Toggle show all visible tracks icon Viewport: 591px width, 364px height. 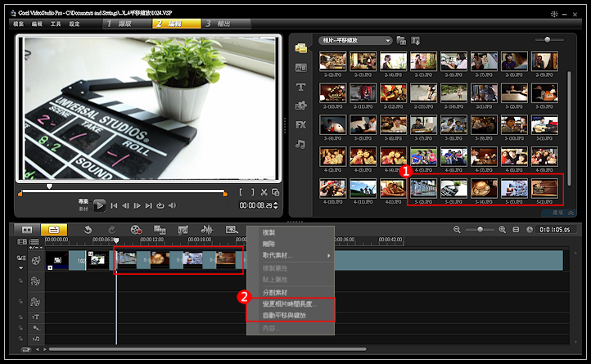click(22, 241)
